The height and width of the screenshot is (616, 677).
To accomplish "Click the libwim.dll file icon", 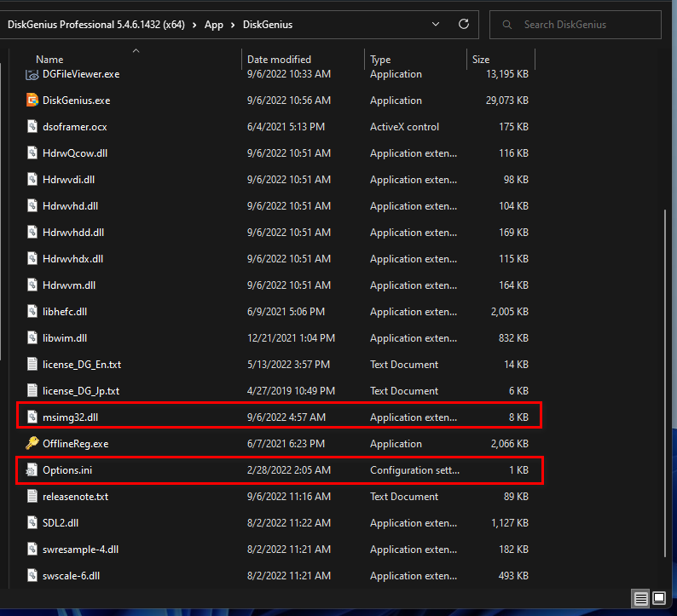I will 32,337.
